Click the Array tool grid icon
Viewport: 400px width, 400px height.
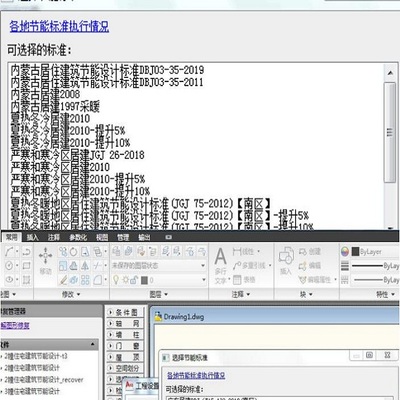pos(85,280)
